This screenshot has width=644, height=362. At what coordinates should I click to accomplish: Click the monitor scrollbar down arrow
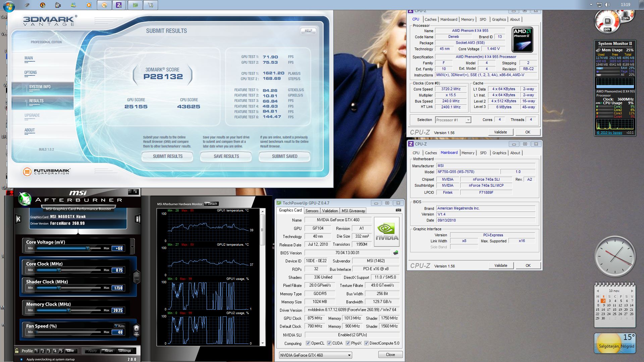[x=263, y=343]
